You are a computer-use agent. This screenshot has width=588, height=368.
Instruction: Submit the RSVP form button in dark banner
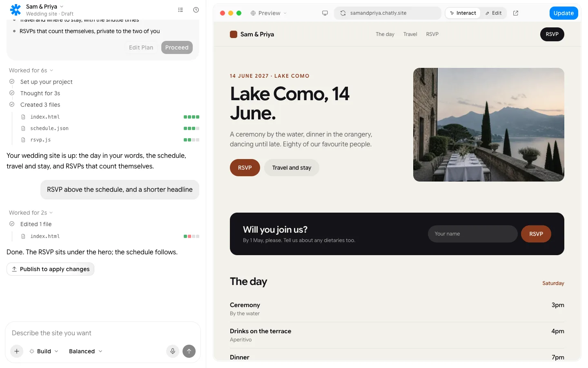coord(536,234)
